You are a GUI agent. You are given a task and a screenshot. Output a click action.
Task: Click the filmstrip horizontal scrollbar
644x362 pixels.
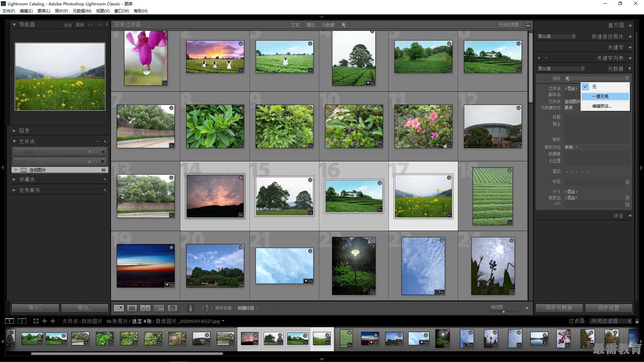point(127,353)
